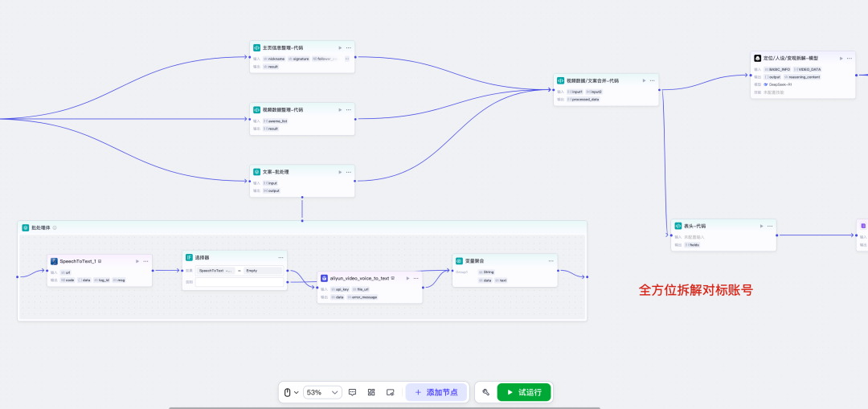
Task: Open more options for 定位/人设/变现拆解-模型 node
Action: pyautogui.click(x=850, y=58)
